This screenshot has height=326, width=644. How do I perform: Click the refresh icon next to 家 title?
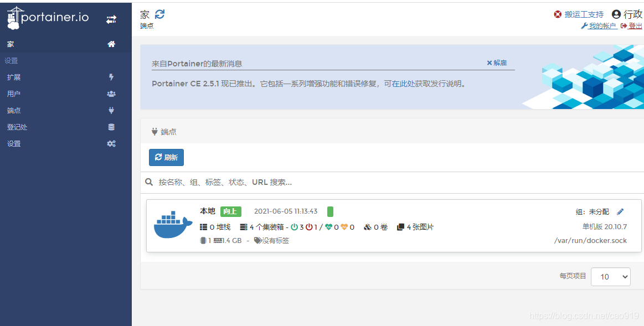[x=160, y=14]
